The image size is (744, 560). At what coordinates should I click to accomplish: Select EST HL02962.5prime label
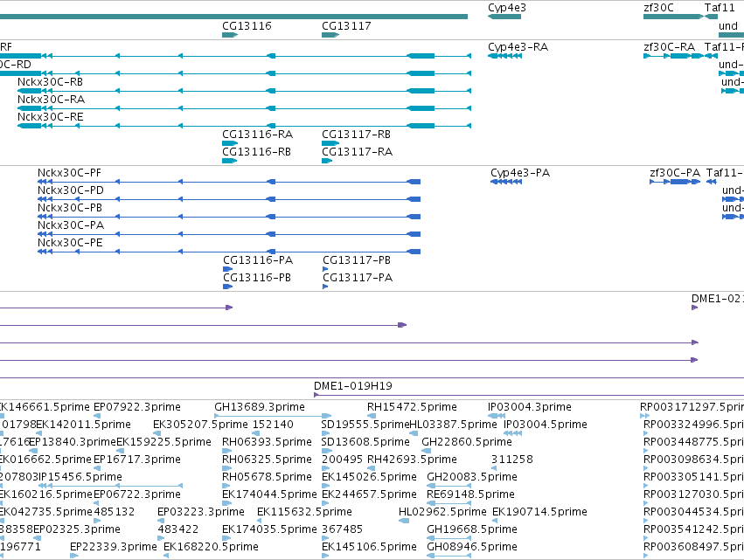click(442, 513)
